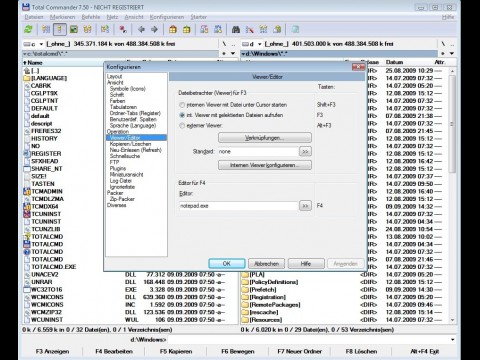
Task: Open the Markieren menu
Action: [62, 17]
